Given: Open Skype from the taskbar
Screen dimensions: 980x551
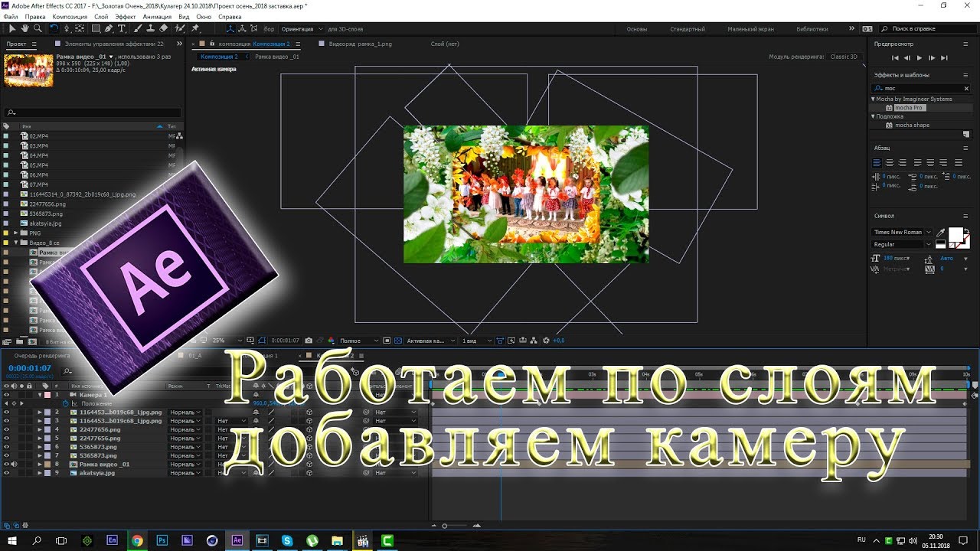Looking at the screenshot, I should [287, 540].
